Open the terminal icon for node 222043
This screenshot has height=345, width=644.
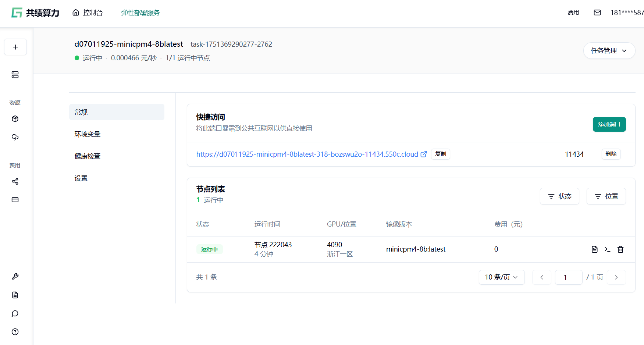tap(607, 249)
